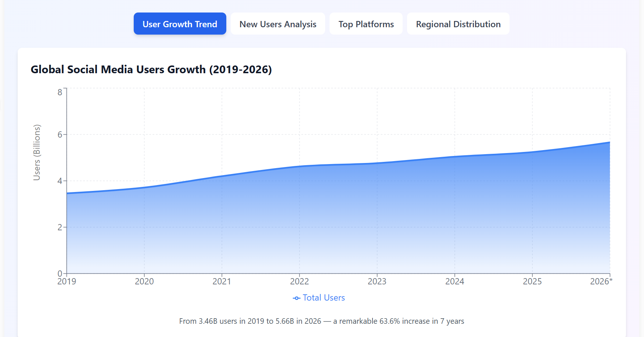The width and height of the screenshot is (644, 337).
Task: Select the 2025 x-axis year label
Action: pos(532,281)
